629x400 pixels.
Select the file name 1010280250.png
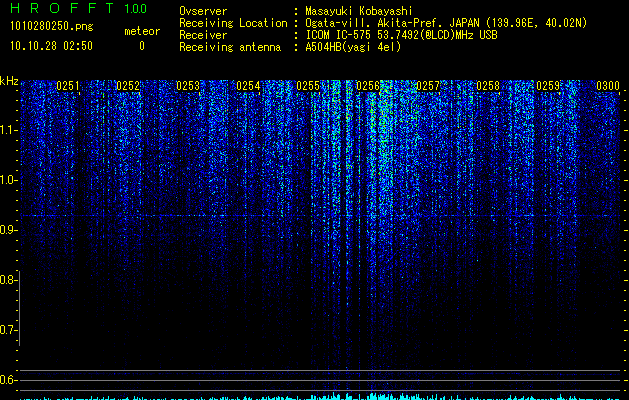pos(52,27)
